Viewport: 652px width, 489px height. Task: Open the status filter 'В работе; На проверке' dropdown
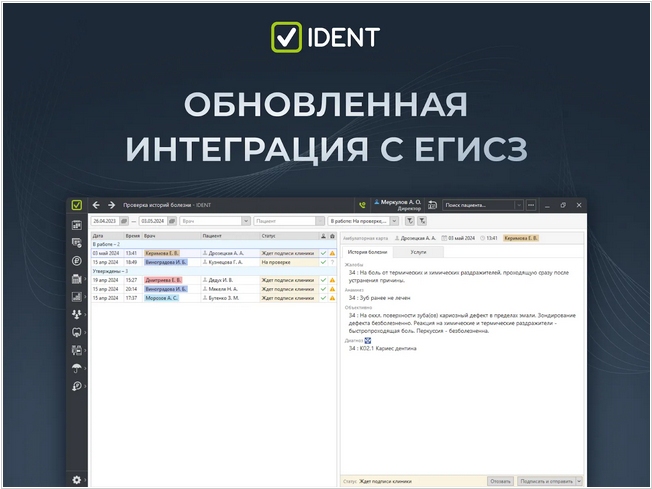click(x=394, y=221)
